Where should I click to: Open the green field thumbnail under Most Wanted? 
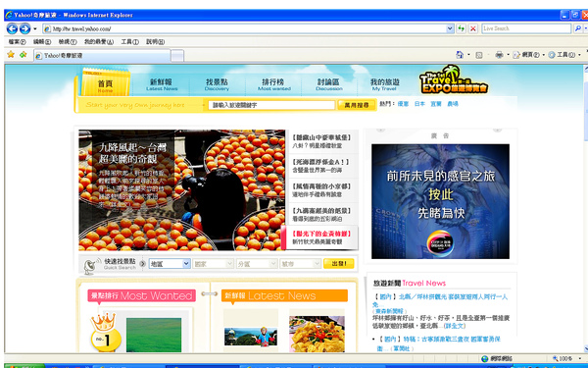click(x=154, y=335)
